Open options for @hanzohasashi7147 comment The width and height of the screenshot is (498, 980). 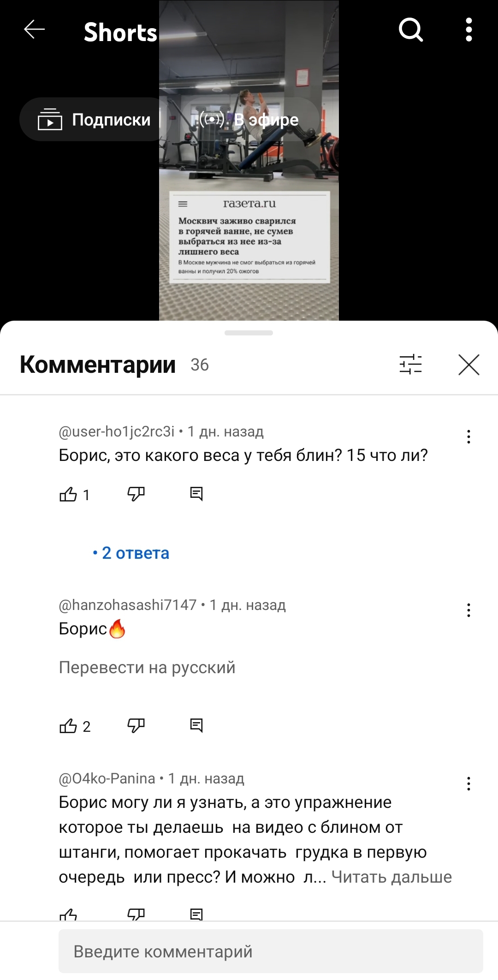click(x=468, y=610)
